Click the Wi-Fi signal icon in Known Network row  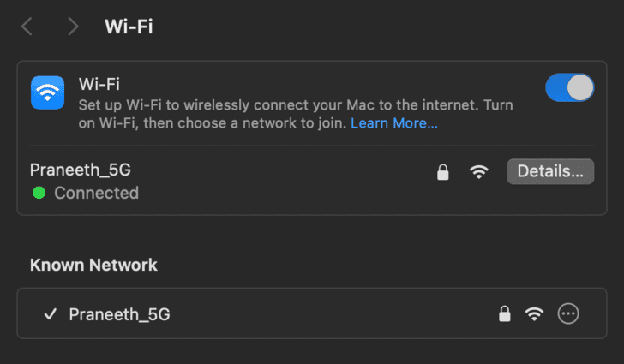tap(535, 314)
